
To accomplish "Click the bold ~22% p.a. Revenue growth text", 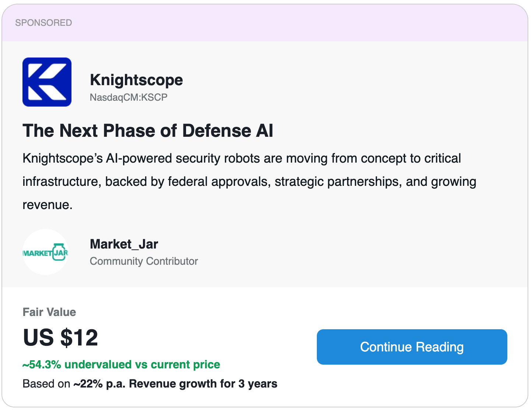I will click(x=175, y=384).
